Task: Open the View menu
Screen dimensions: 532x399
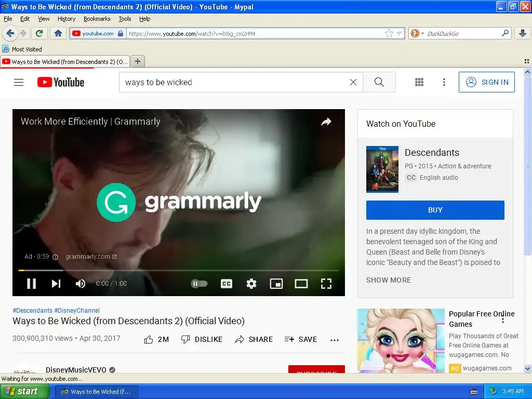Action: (44, 19)
